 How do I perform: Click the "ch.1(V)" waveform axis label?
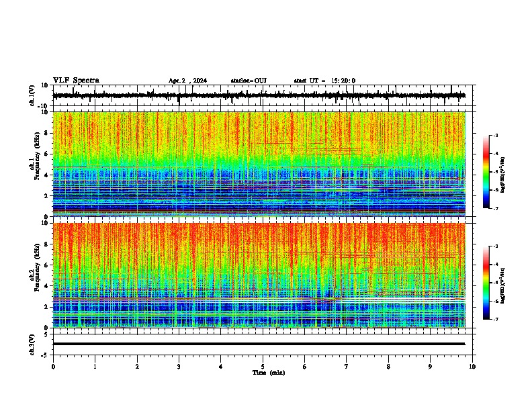(x=32, y=95)
